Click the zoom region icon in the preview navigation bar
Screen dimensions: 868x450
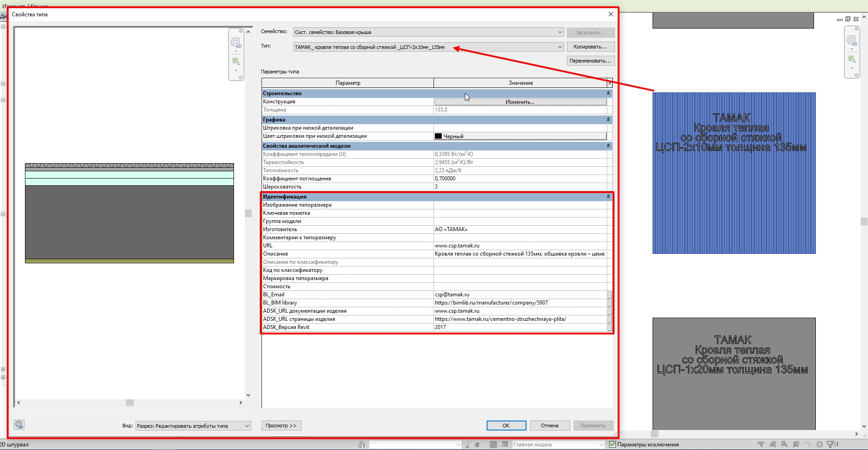(x=236, y=62)
